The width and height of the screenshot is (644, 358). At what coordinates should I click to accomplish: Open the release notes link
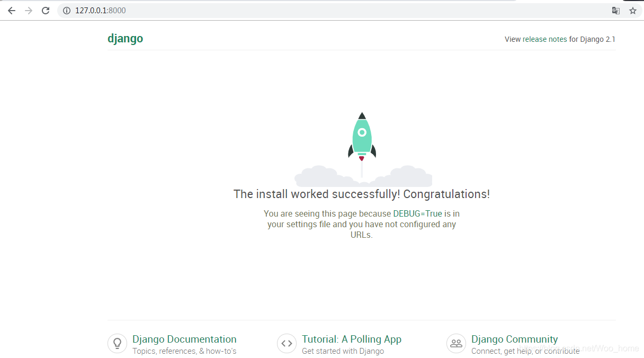pyautogui.click(x=545, y=39)
